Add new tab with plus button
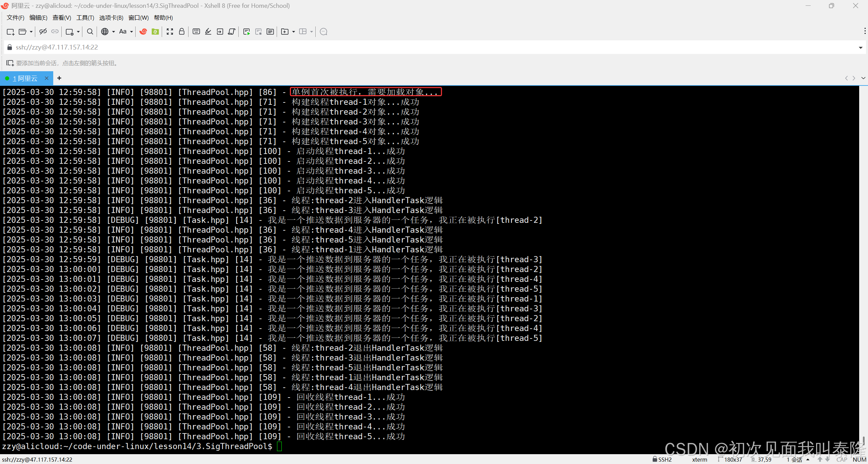Screen dimensions: 868x464 59,78
